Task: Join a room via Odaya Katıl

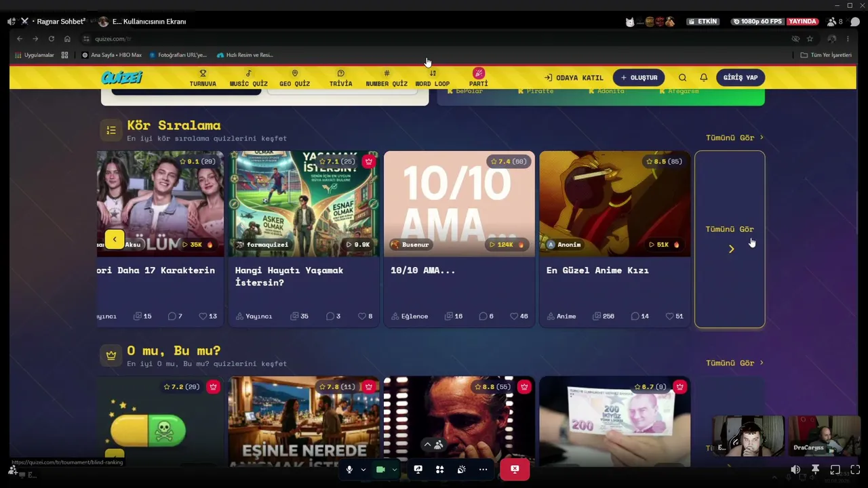Action: [x=574, y=77]
